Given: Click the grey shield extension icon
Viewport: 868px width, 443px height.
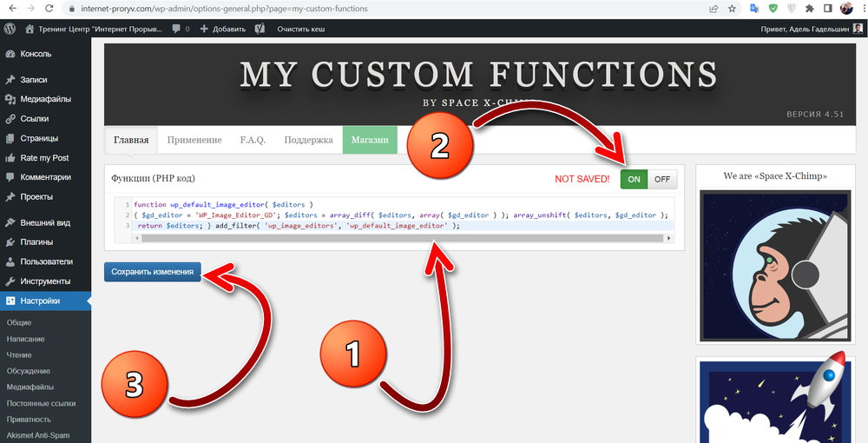Looking at the screenshot, I should pos(791,9).
